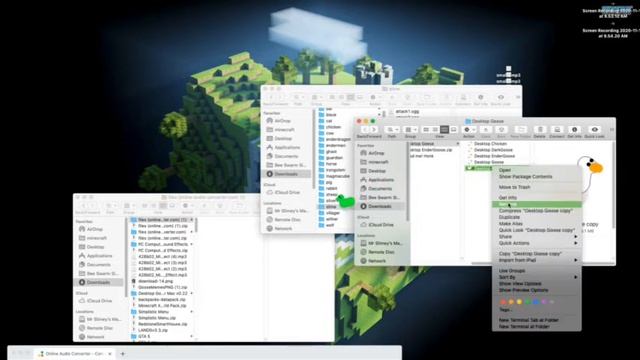The width and height of the screenshot is (640, 360).
Task: Pick green tag color in context menu
Action: click(527, 302)
